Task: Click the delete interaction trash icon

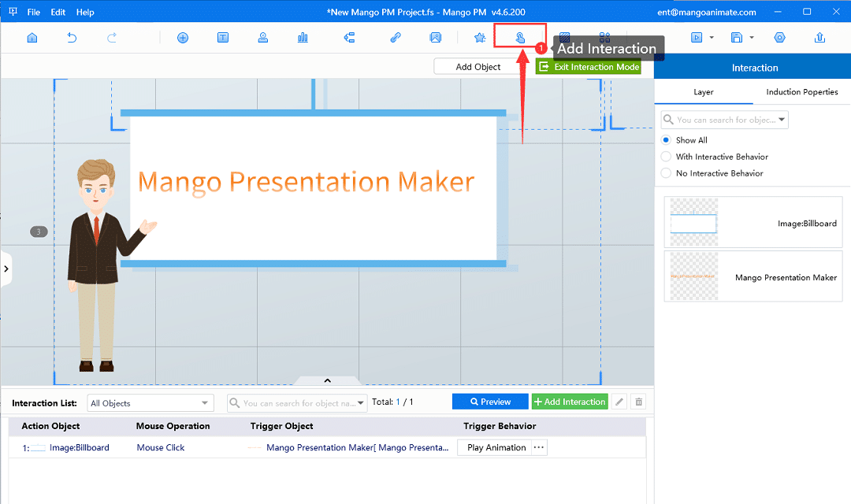Action: 639,402
